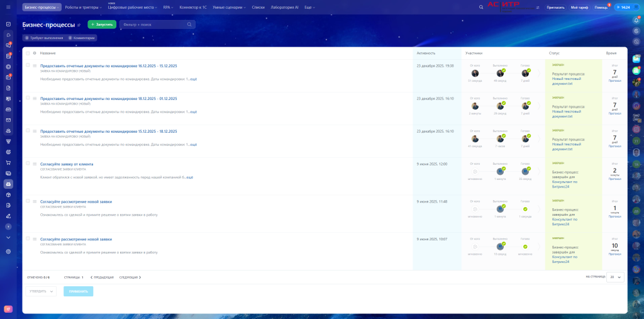Tick checkbox for Согласуйте заявку от клиента
Image resolution: width=644 pixels, height=319 pixels.
28,163
